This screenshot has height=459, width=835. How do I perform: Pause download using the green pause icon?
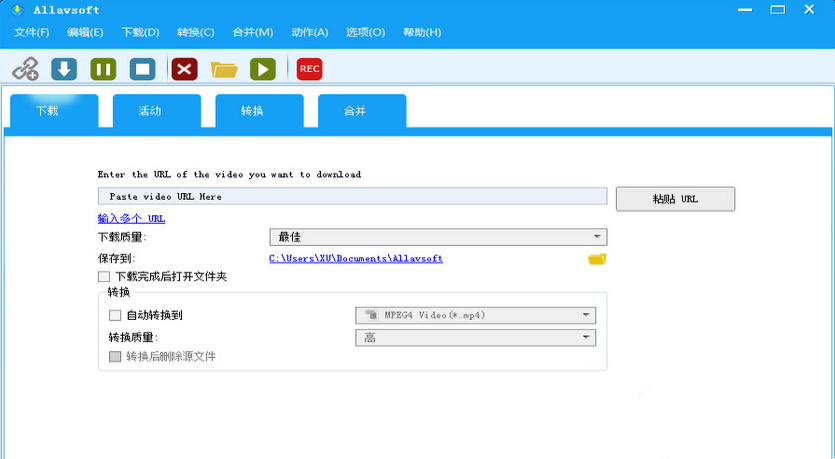coord(103,69)
